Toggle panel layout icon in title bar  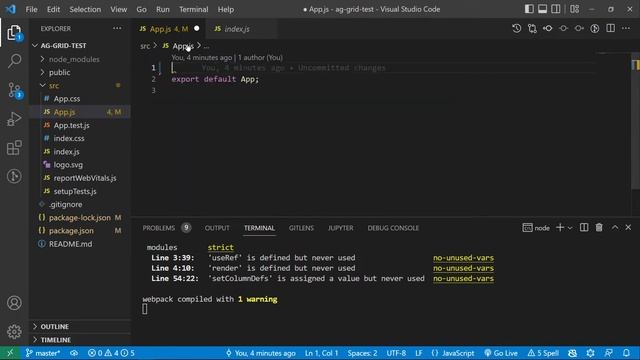click(542, 9)
